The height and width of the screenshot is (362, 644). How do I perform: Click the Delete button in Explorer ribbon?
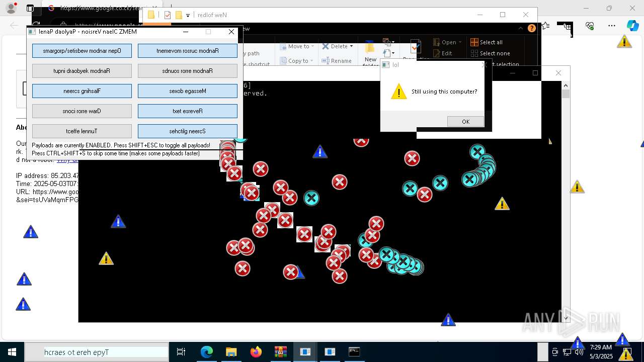pos(335,46)
